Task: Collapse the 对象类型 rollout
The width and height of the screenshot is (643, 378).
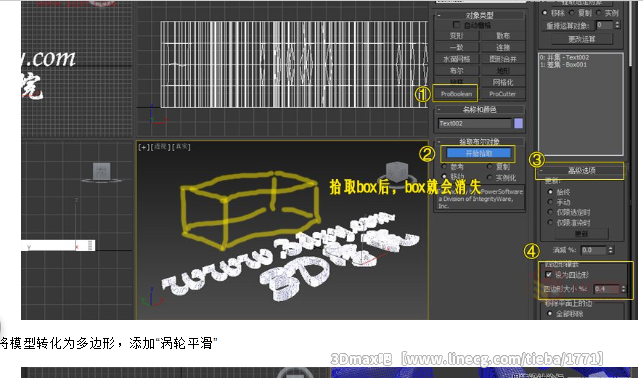Action: (479, 15)
